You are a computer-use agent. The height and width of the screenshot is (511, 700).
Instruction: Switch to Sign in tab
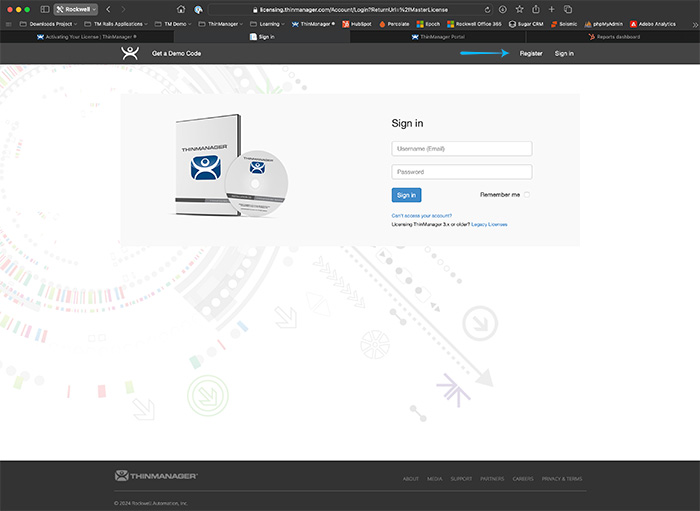pos(262,37)
